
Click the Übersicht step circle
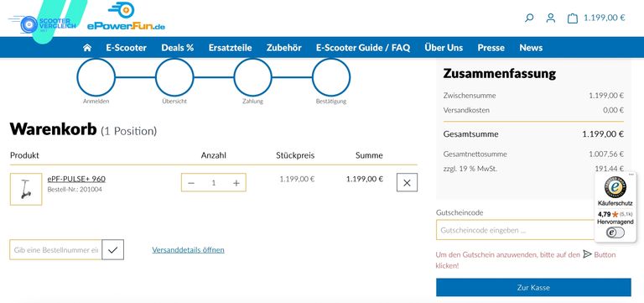(174, 77)
